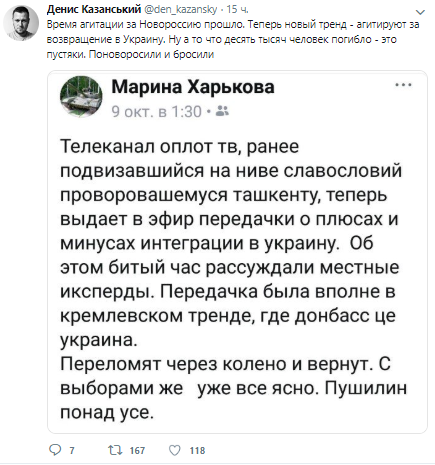
Task: Retweet this post via the retweet icon
Action: click(x=115, y=450)
